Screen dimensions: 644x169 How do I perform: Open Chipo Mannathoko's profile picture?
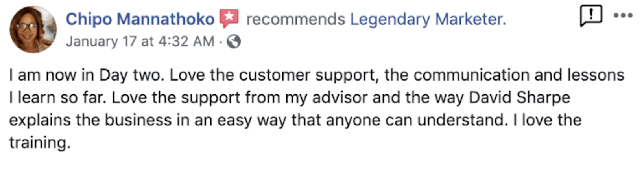(33, 30)
